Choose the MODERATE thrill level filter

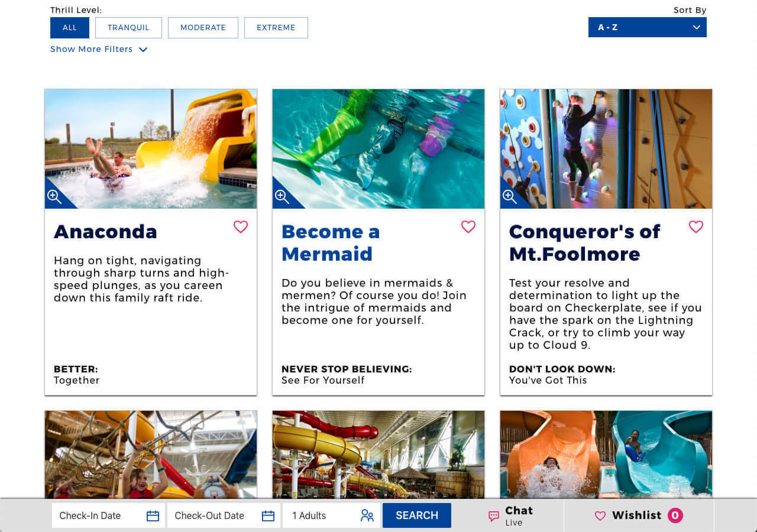(203, 28)
